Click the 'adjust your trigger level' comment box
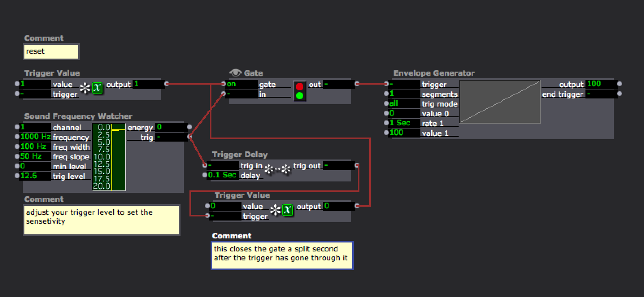The height and width of the screenshot is (297, 644). pyautogui.click(x=102, y=220)
